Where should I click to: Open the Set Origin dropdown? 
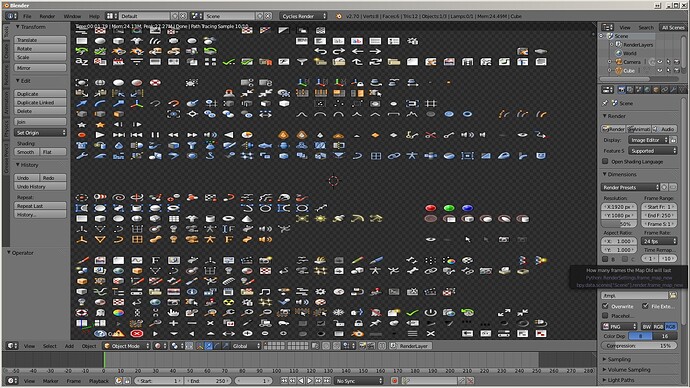pos(40,132)
